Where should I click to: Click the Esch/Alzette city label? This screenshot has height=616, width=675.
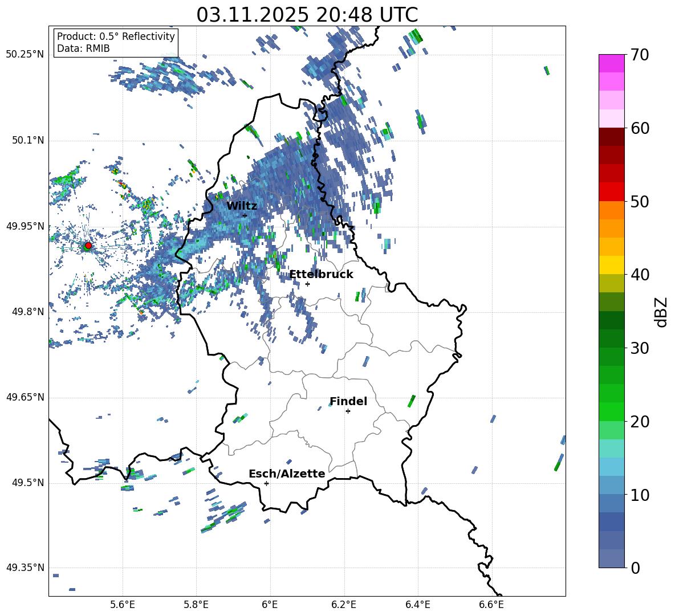point(287,474)
